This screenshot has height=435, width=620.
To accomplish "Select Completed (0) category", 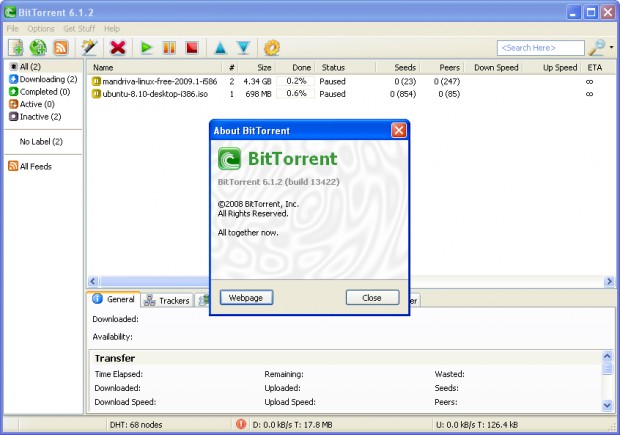I will 40,92.
